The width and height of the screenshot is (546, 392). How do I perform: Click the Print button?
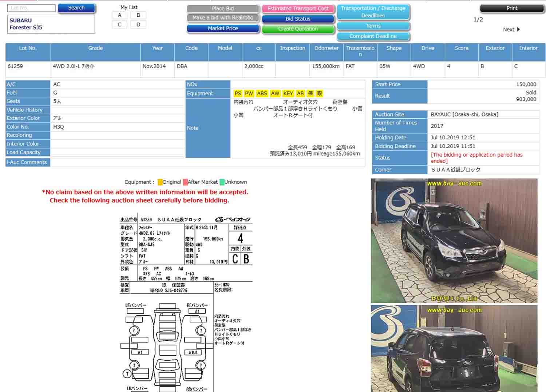512,8
